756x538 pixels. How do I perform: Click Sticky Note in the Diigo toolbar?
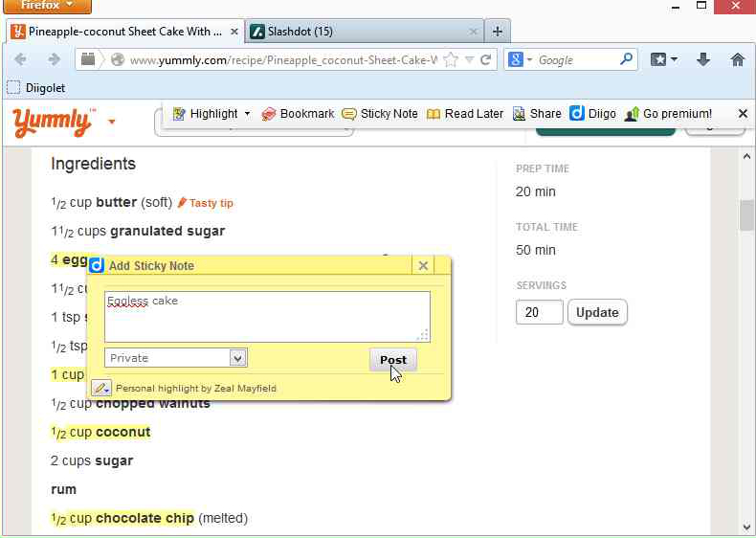[x=380, y=114]
